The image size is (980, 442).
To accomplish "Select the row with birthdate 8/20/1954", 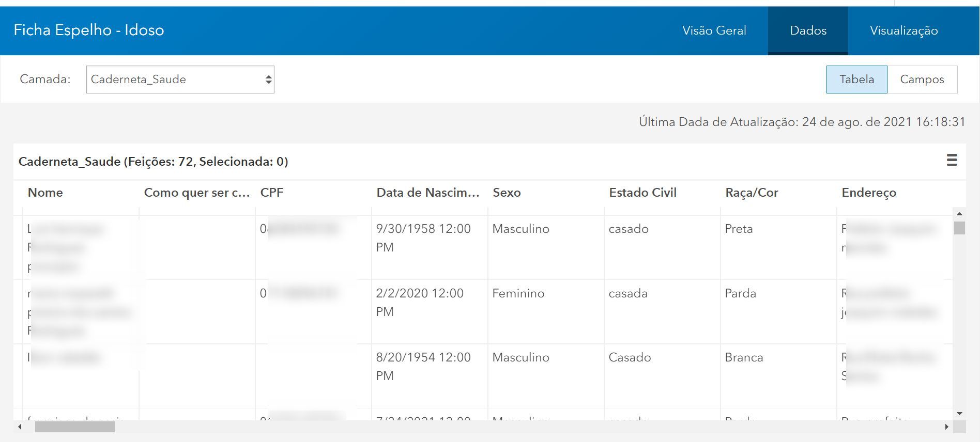I will [483, 376].
